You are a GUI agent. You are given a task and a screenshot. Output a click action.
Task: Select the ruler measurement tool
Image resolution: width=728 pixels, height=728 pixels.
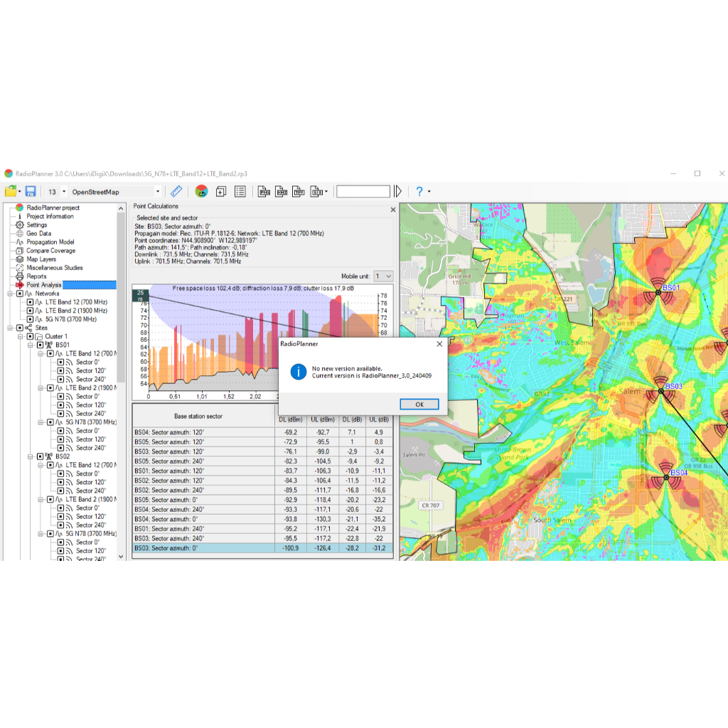176,191
